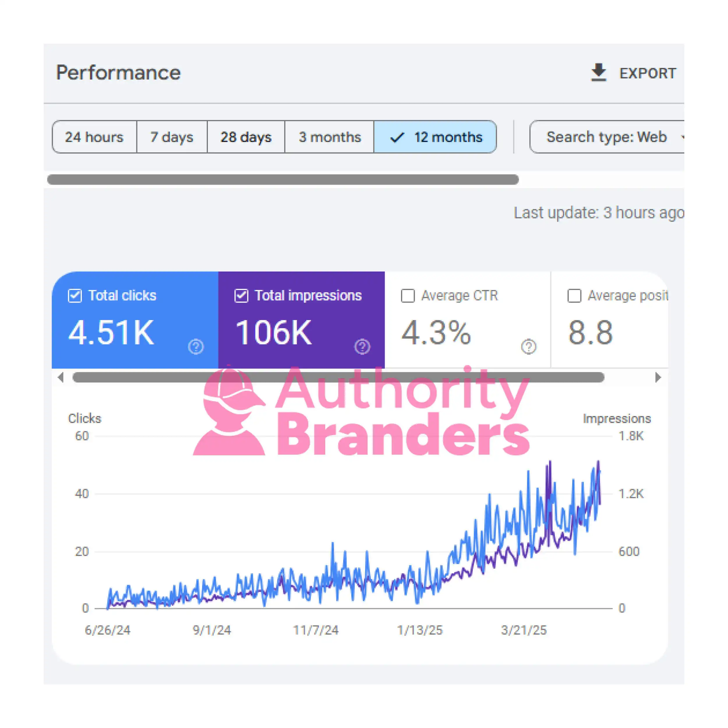Click the 1.8K impressions axis value
This screenshot has width=728, height=728.
point(631,436)
